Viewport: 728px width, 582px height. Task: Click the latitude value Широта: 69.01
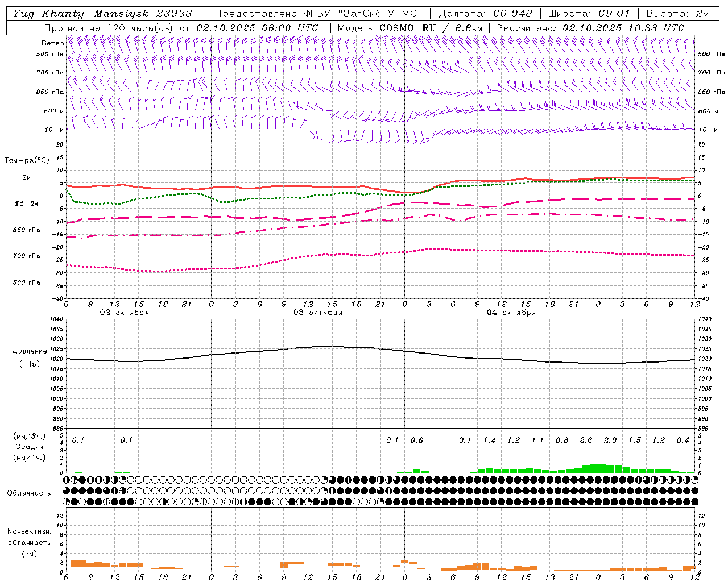589,14
